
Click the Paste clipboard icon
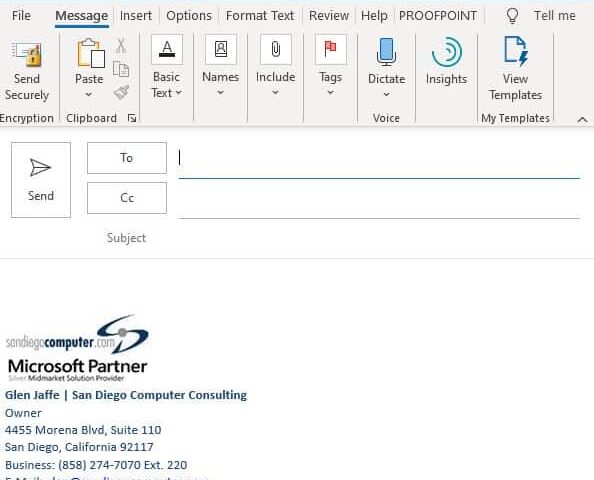coord(91,53)
